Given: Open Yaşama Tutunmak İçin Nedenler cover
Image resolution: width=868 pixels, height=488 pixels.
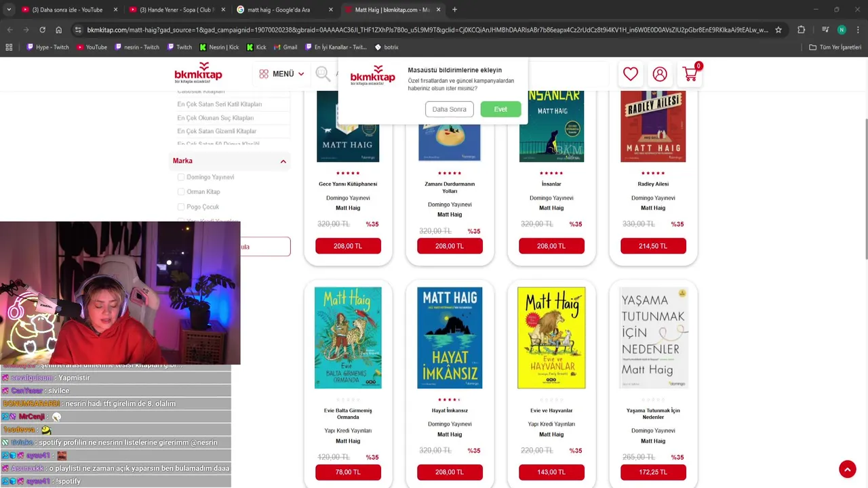Looking at the screenshot, I should (653, 338).
